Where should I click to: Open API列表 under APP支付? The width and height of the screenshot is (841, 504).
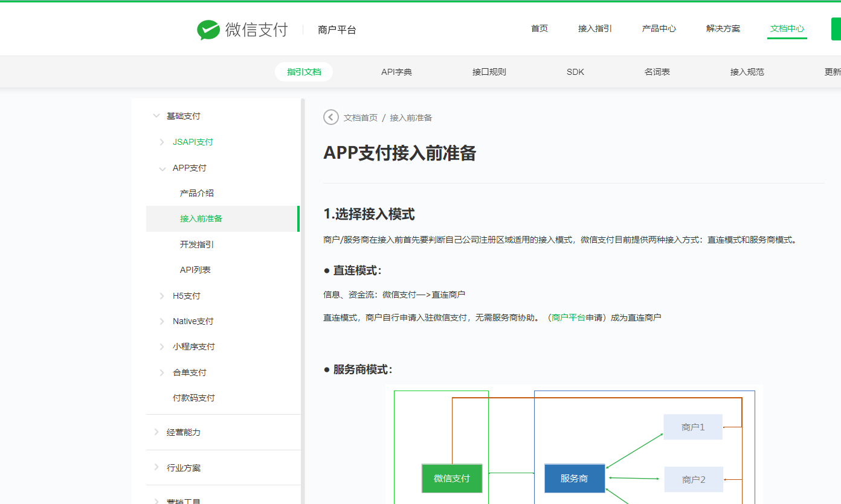tap(195, 270)
